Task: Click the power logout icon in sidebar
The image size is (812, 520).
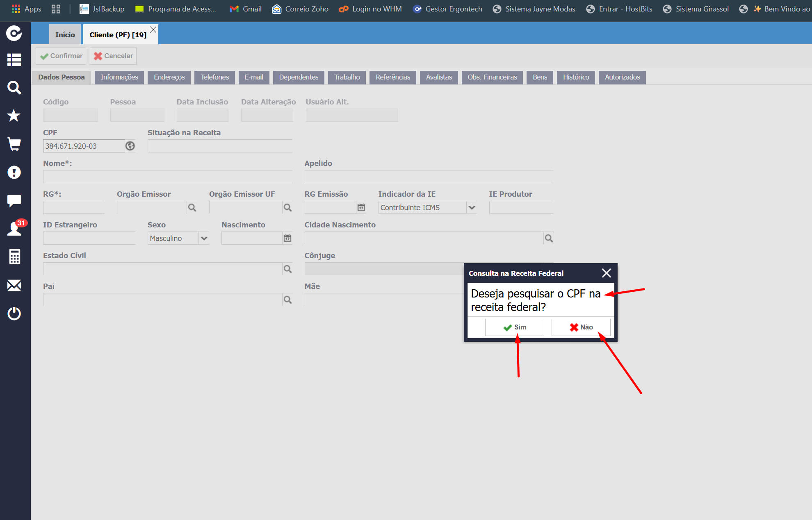Action: tap(14, 313)
